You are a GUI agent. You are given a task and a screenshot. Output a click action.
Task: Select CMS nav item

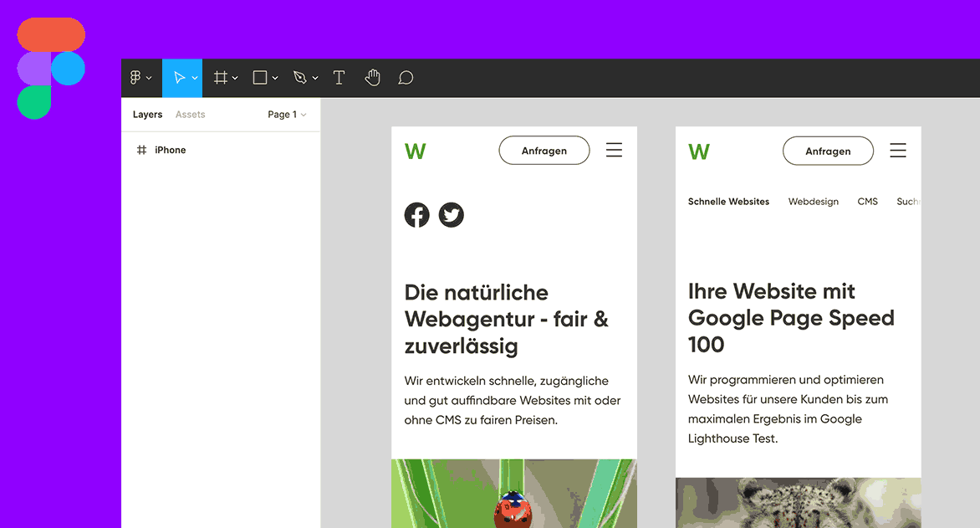coord(867,202)
